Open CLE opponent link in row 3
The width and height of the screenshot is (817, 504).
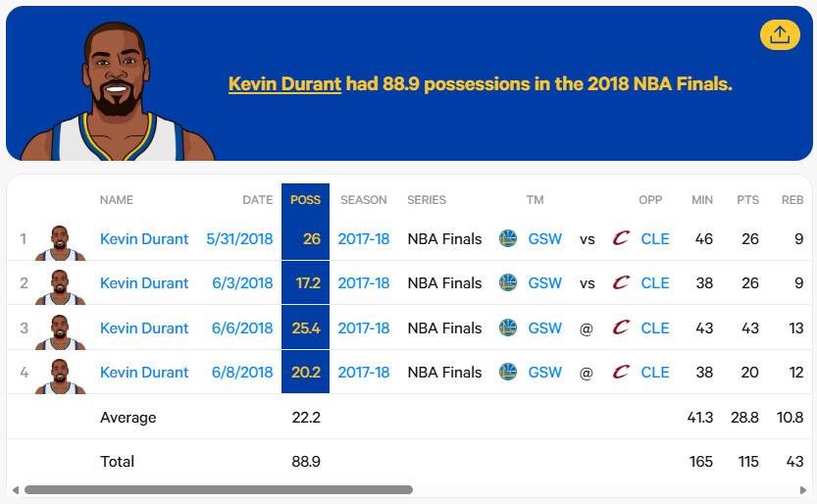pyautogui.click(x=655, y=328)
